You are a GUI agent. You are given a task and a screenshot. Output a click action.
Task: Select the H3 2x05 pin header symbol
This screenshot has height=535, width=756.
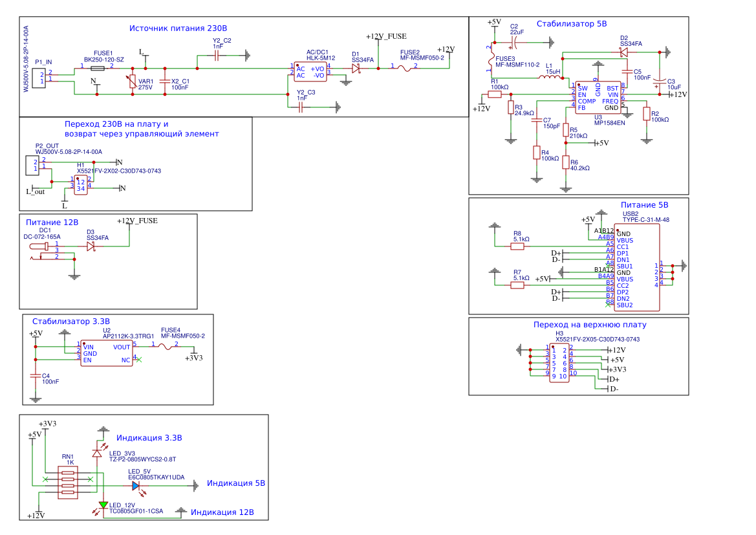pyautogui.click(x=559, y=363)
